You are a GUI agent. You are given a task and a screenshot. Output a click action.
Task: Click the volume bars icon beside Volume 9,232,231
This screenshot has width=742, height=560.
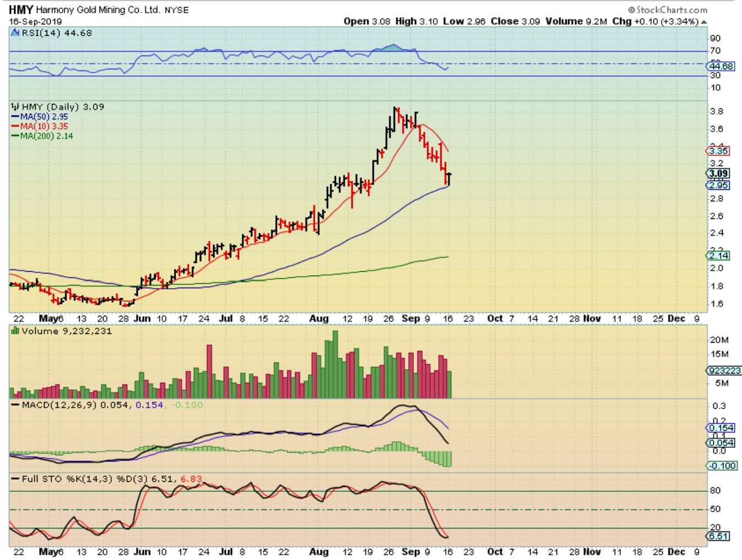tap(15, 331)
